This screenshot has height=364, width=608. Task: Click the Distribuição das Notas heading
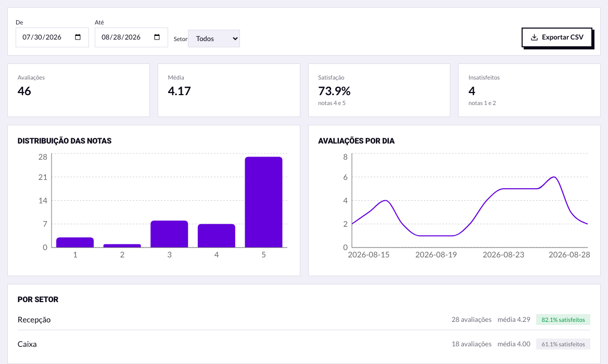tap(65, 141)
